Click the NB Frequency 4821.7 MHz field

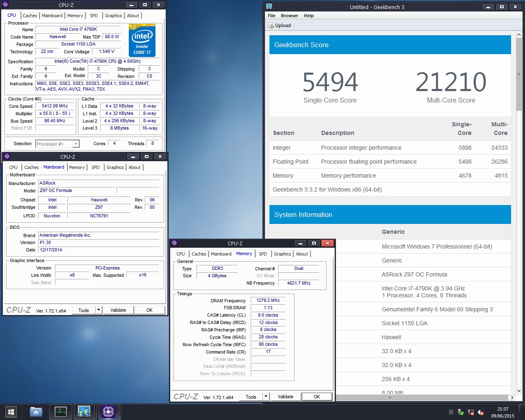(299, 283)
